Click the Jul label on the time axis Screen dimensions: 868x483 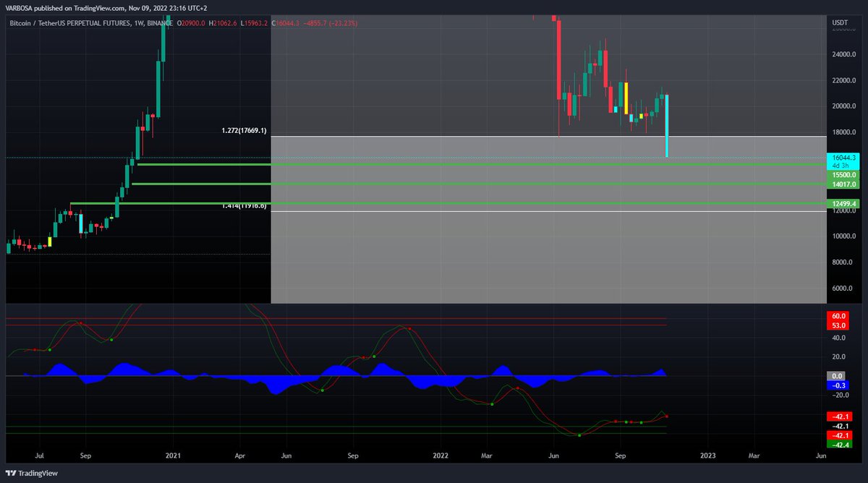pyautogui.click(x=39, y=456)
